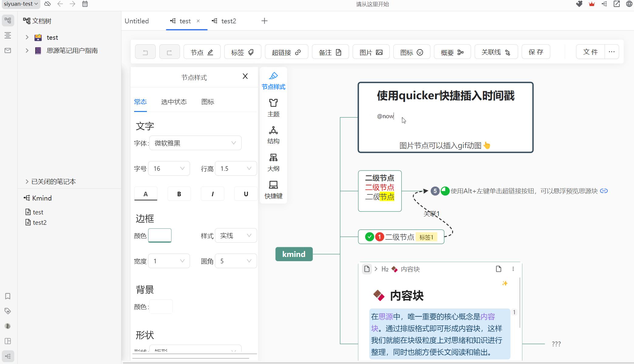Click the globe icon in the top bar
The width and height of the screenshot is (634, 364).
coord(629,4)
